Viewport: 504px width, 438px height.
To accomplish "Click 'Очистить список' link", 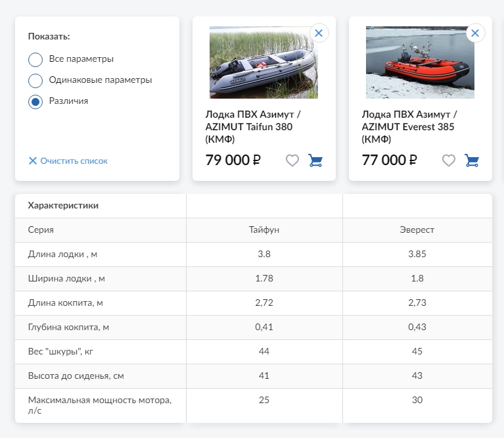I will pyautogui.click(x=68, y=160).
